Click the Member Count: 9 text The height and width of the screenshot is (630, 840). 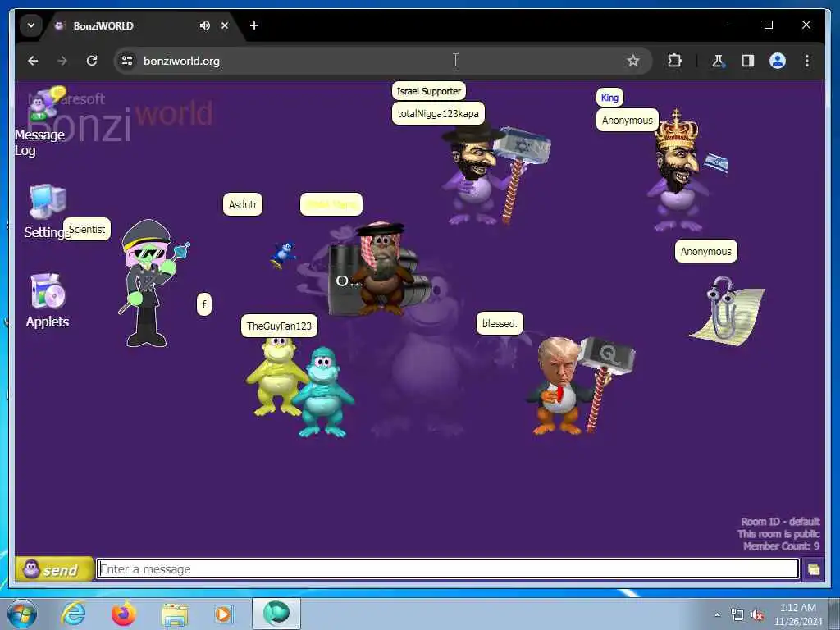tap(781, 546)
